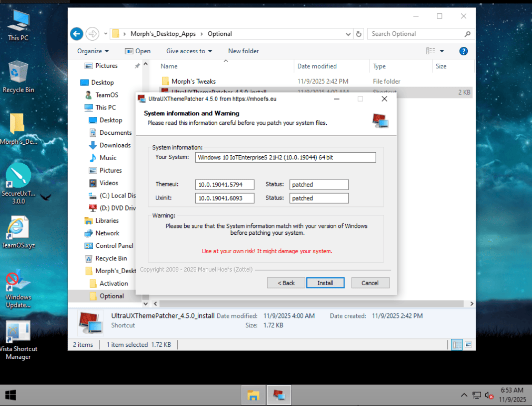Open Documents in navigation pane
The width and height of the screenshot is (532, 406).
click(116, 132)
